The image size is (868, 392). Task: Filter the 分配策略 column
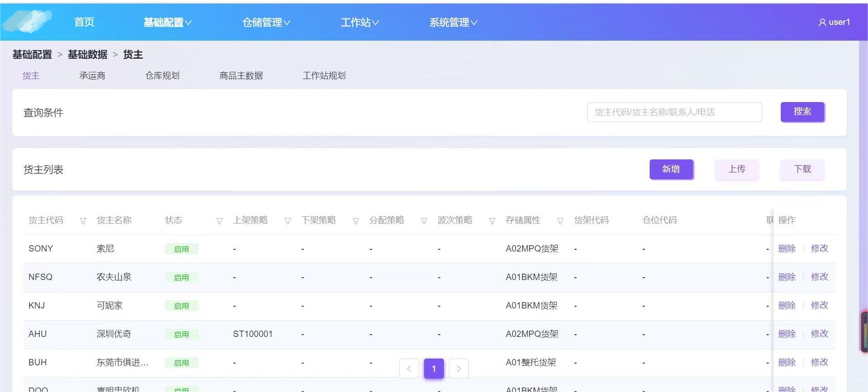point(424,221)
